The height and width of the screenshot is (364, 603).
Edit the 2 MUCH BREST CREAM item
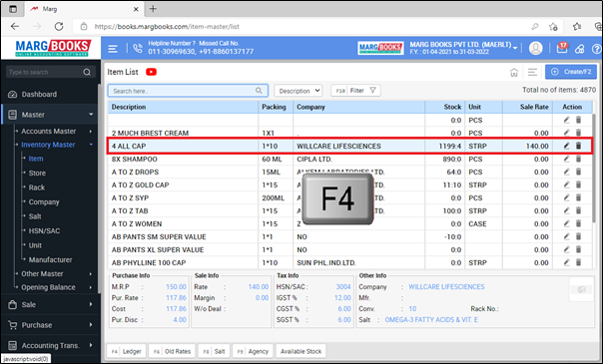(566, 133)
